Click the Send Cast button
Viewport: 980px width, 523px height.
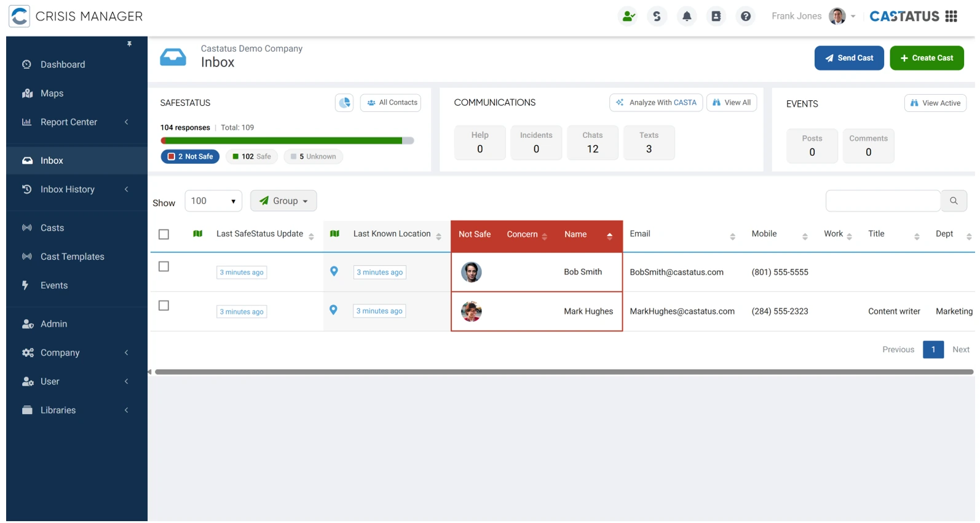click(849, 58)
